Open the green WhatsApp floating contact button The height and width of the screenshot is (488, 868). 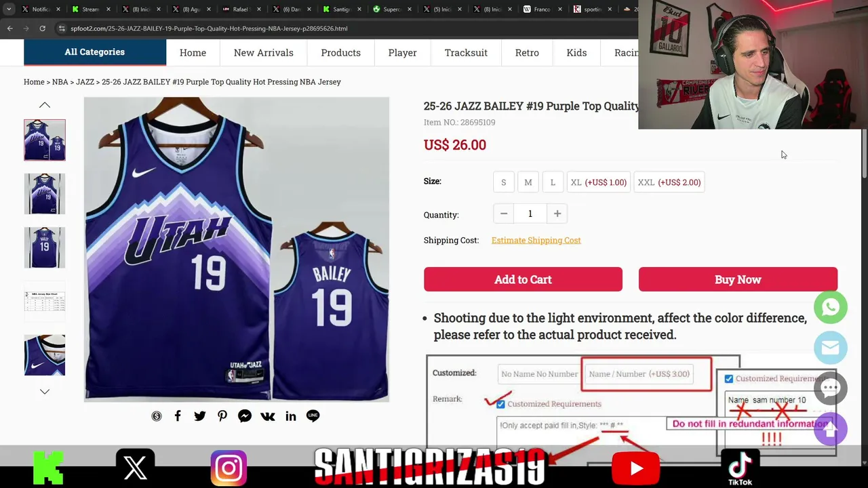coord(831,307)
